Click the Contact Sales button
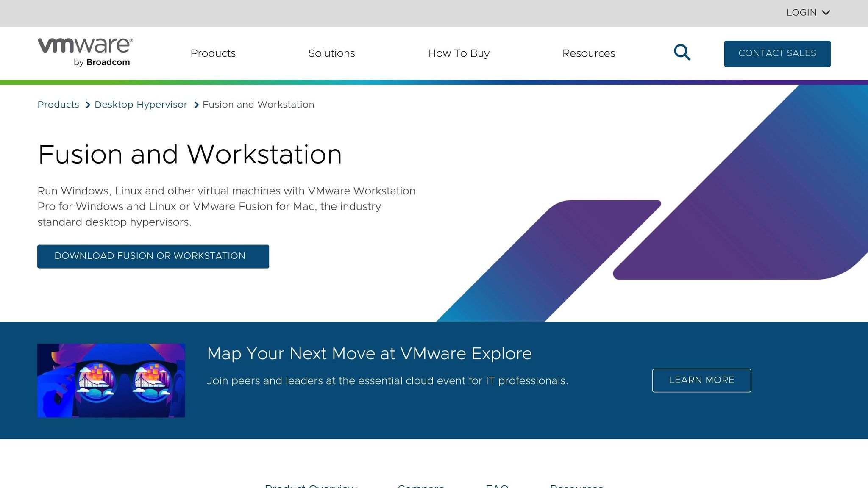 coord(777,53)
